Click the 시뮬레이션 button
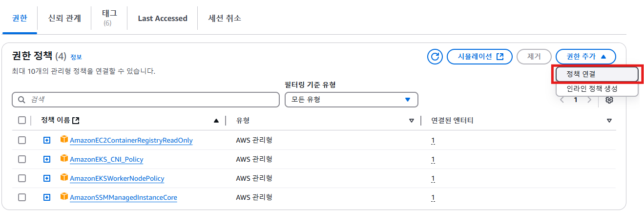Image resolution: width=644 pixels, height=211 pixels. point(479,57)
